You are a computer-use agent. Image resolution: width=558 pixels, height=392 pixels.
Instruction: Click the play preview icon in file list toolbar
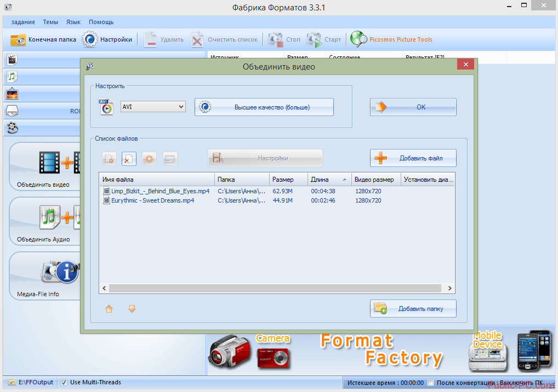tap(149, 159)
